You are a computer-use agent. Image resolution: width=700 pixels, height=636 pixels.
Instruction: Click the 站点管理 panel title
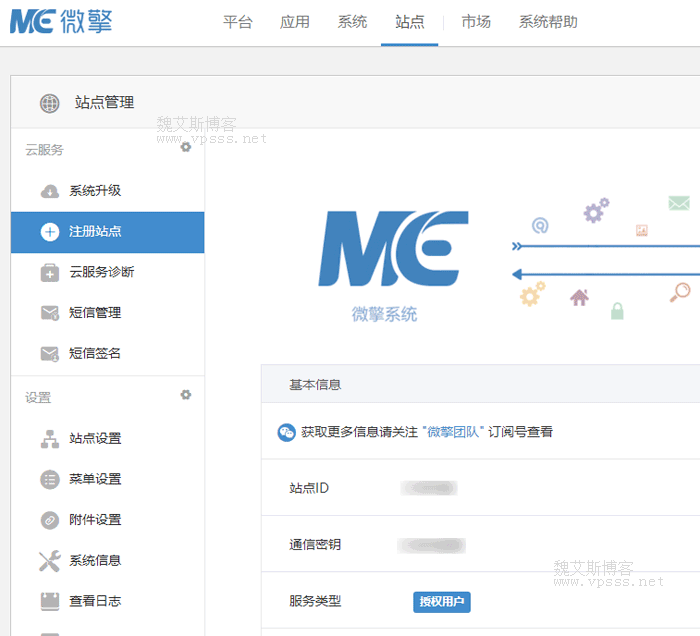click(104, 103)
